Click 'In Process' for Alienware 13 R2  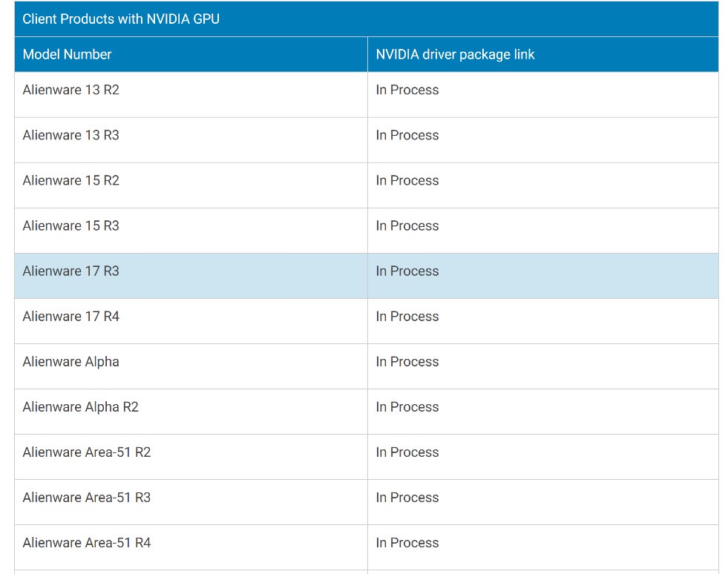pyautogui.click(x=407, y=90)
